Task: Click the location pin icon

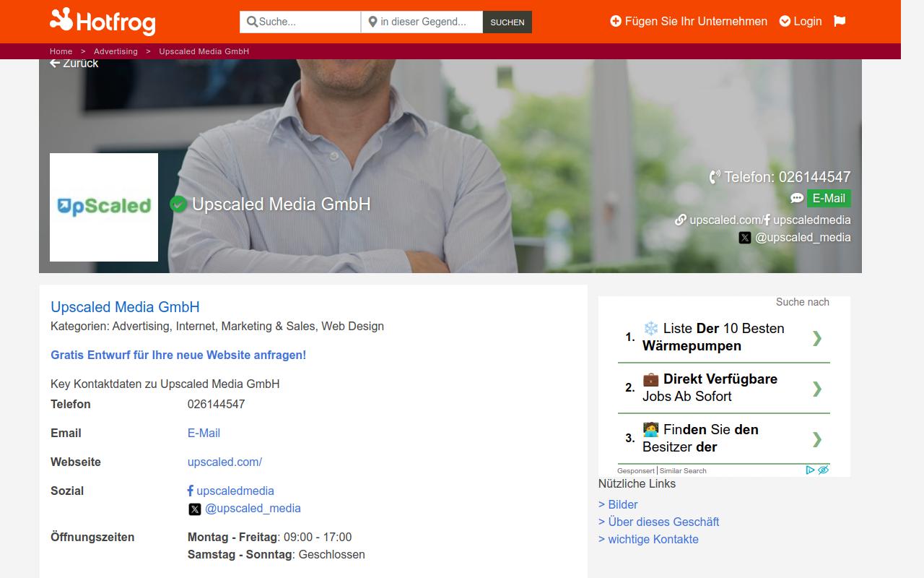Action: coord(372,22)
